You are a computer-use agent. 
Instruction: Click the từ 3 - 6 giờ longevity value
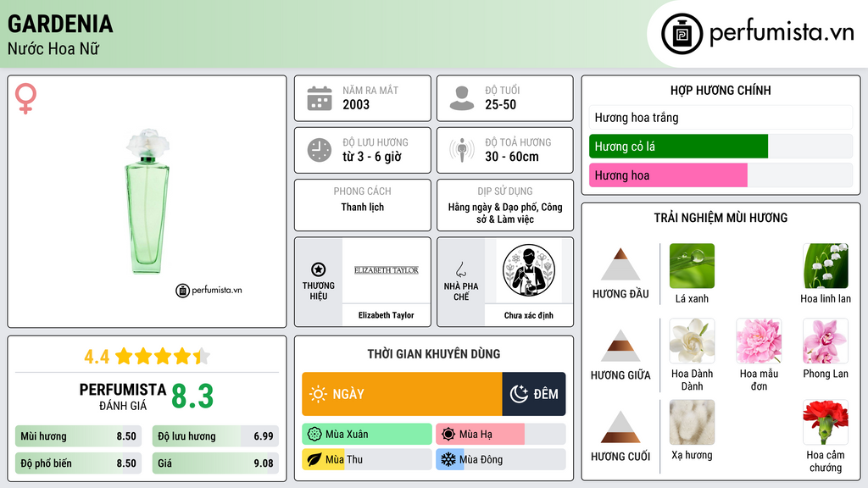(372, 157)
